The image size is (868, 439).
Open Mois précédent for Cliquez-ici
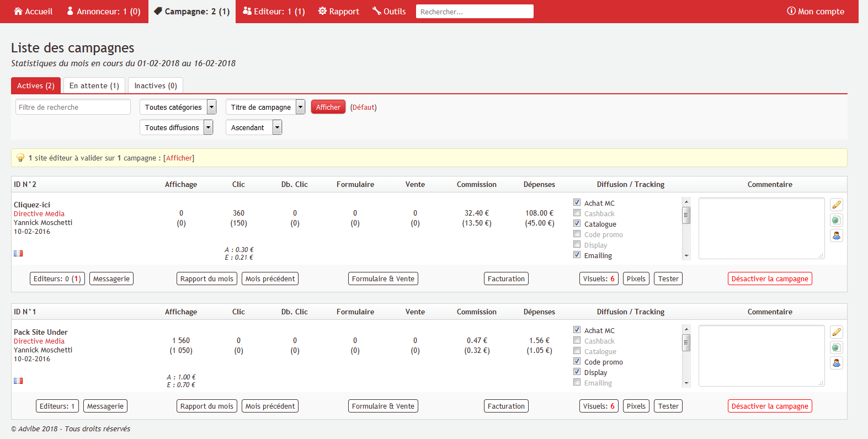(x=270, y=279)
